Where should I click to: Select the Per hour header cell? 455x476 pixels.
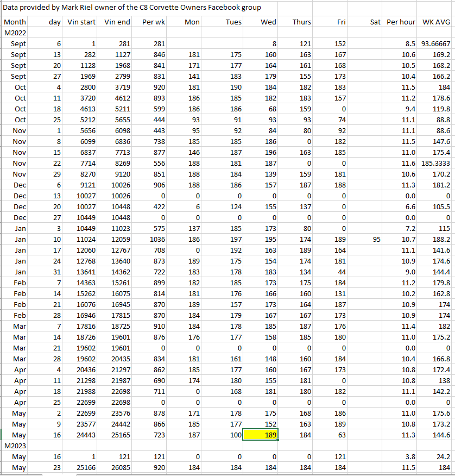click(401, 22)
